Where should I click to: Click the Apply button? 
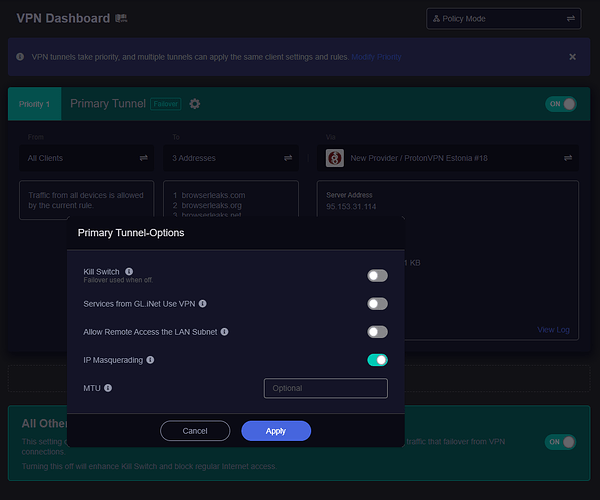click(x=276, y=431)
